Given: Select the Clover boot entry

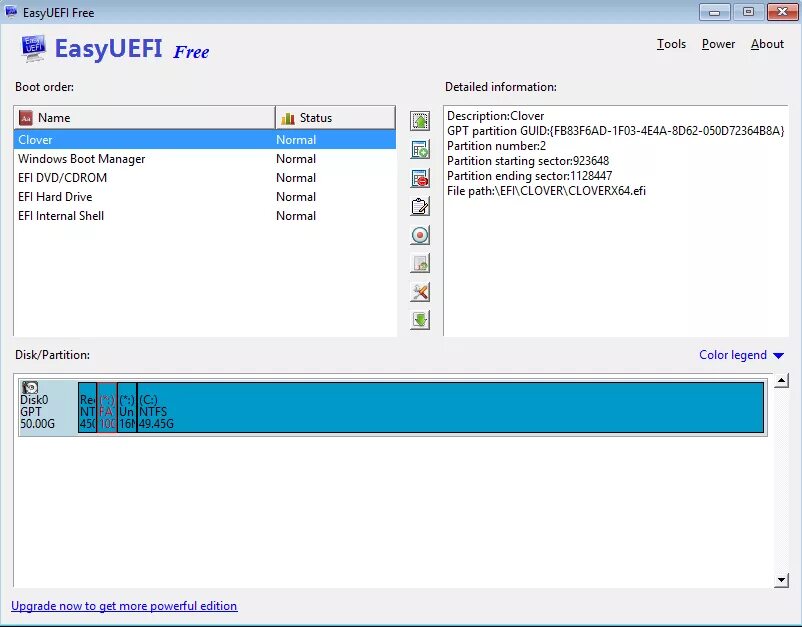Looking at the screenshot, I should tap(205, 140).
